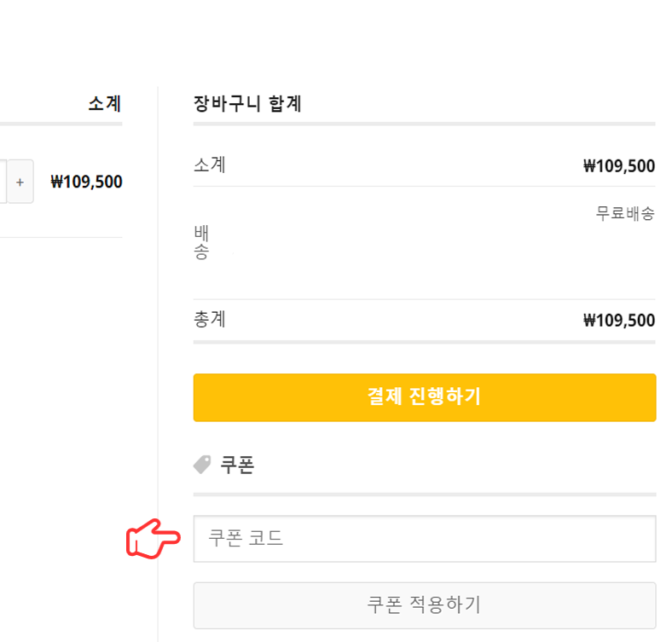This screenshot has width=672, height=642.
Task: Click the 소계 column header above item price
Action: tap(104, 104)
